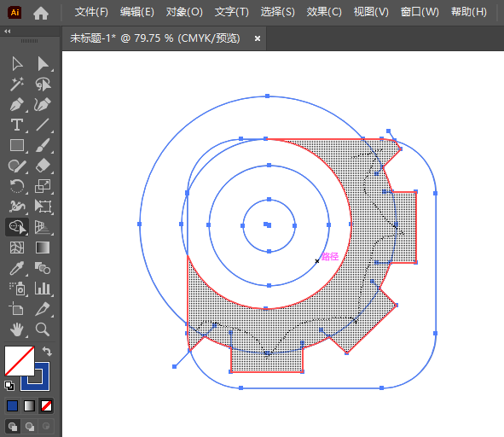Activate the Eraser tool
The width and height of the screenshot is (504, 437).
(43, 166)
